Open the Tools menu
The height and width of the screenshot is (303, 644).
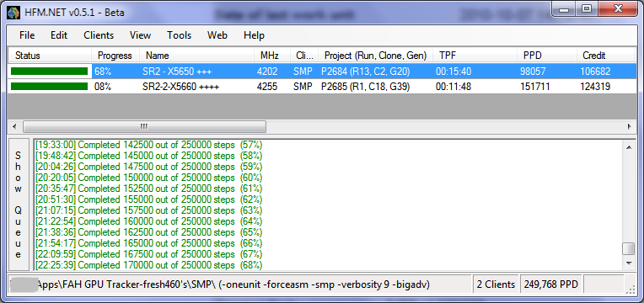click(x=179, y=35)
